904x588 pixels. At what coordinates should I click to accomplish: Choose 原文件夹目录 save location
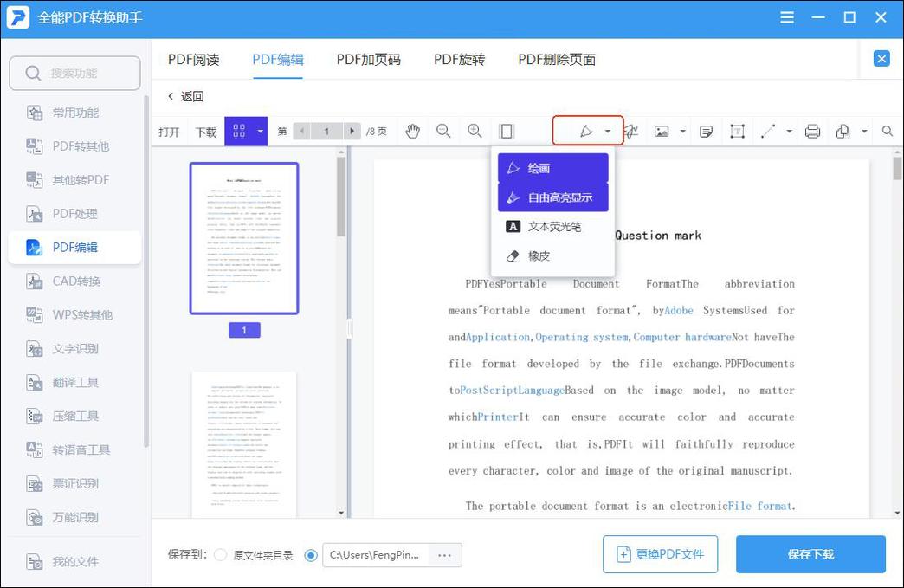click(220, 555)
